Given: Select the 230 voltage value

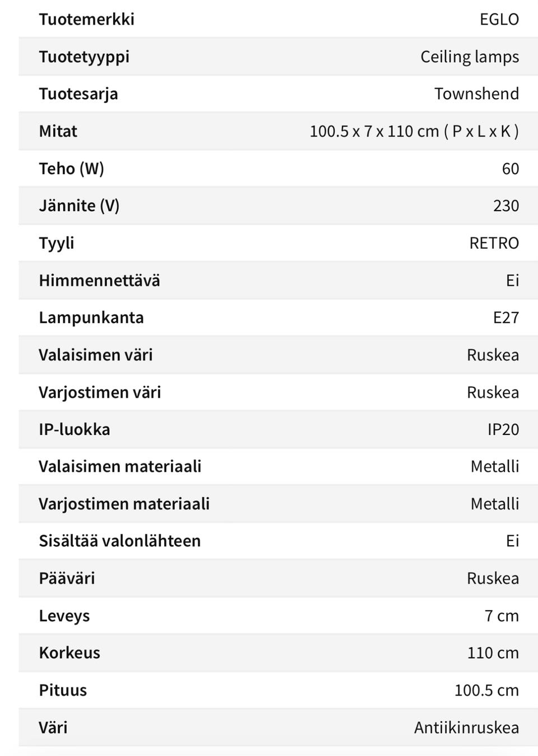Looking at the screenshot, I should (x=505, y=206).
